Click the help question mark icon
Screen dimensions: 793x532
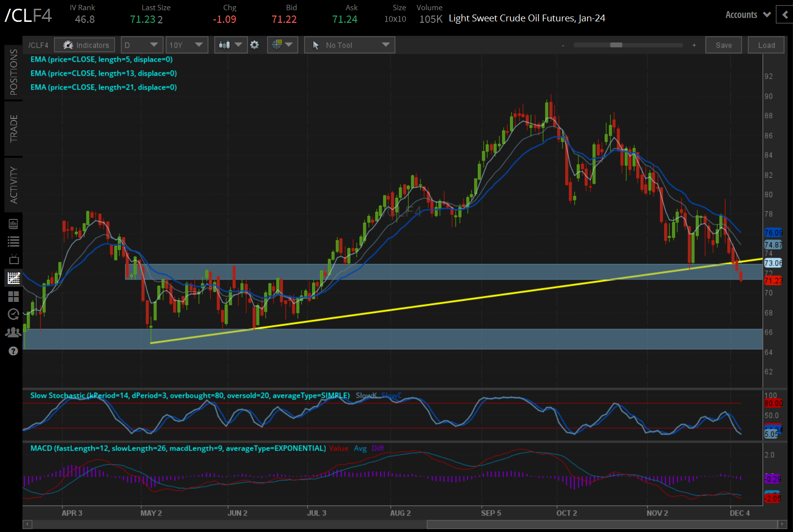14,351
